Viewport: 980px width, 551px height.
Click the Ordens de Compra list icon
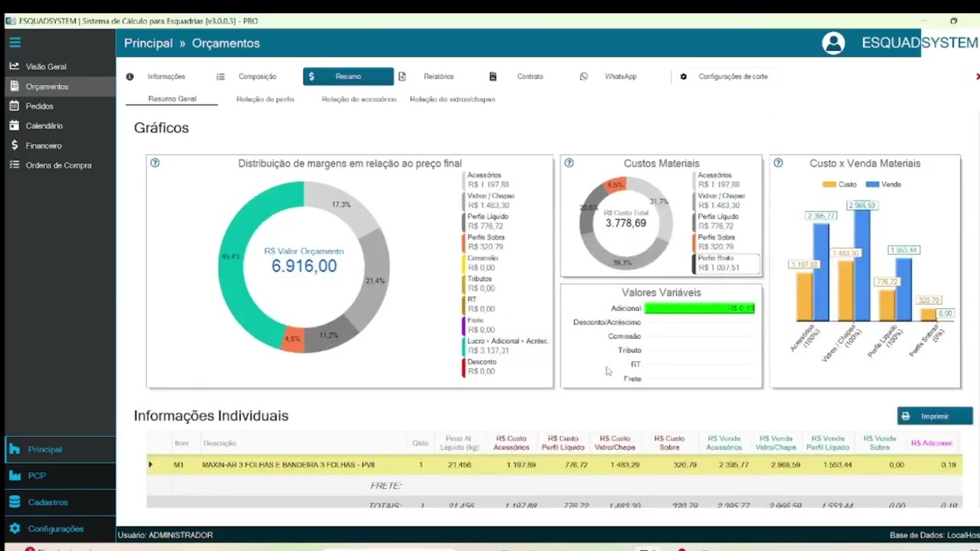pyautogui.click(x=14, y=165)
